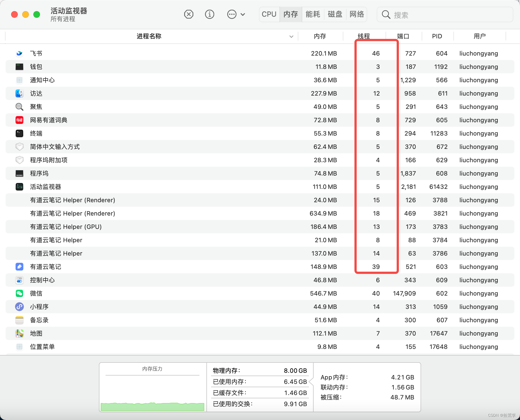
Task: Click the 220.1 MB memory value for 飞书
Action: pos(324,53)
